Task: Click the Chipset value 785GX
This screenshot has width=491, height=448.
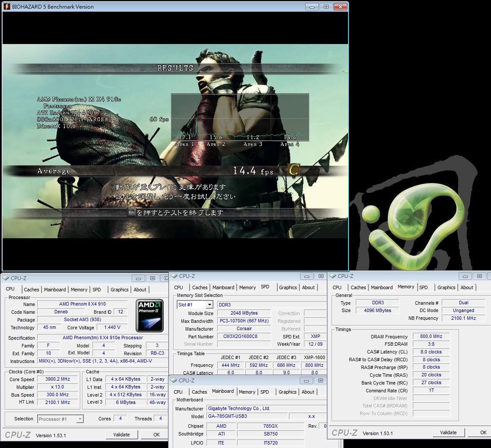Action: 271,426
